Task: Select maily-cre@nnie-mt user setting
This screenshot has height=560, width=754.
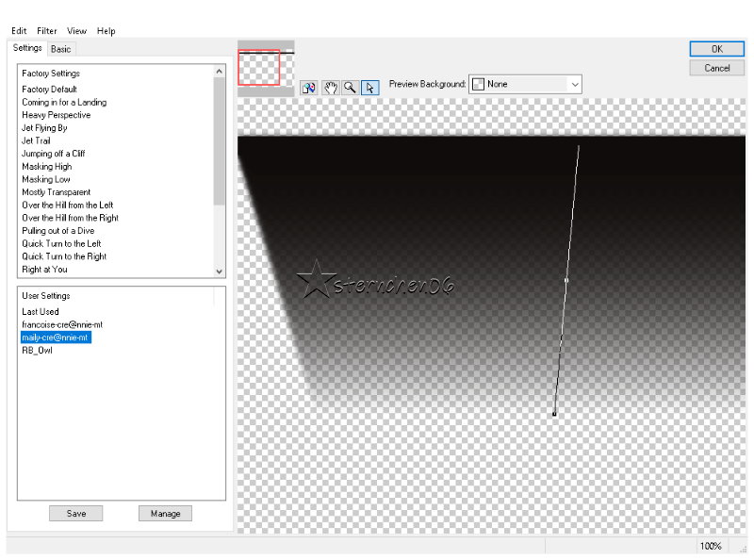Action: pos(56,338)
